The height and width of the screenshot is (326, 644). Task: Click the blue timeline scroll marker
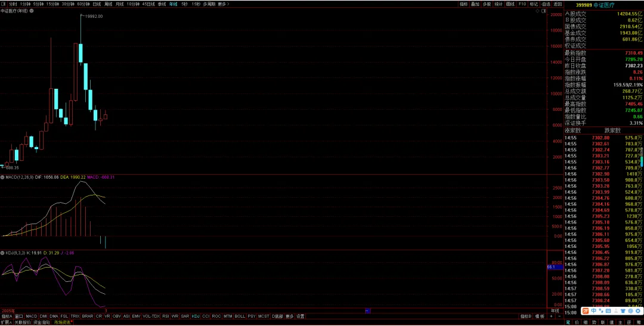(x=367, y=311)
